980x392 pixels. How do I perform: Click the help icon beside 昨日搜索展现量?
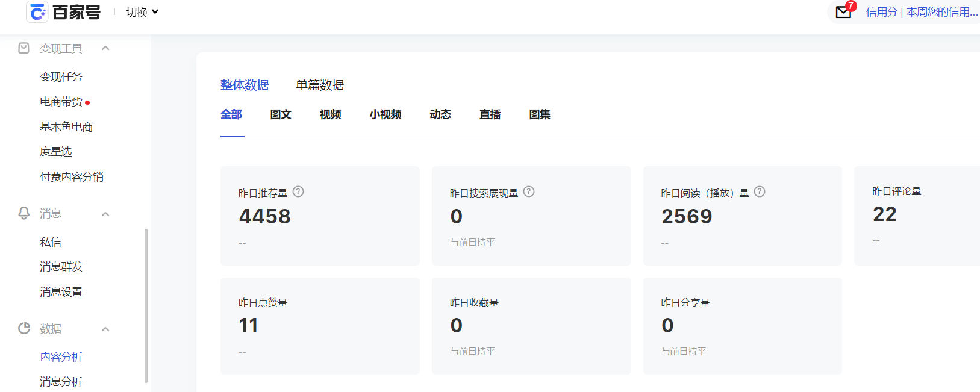[529, 191]
